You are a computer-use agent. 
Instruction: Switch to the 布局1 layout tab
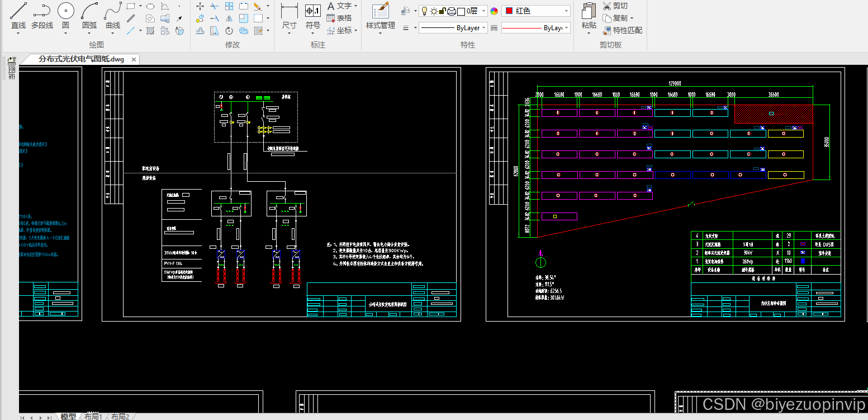93,416
